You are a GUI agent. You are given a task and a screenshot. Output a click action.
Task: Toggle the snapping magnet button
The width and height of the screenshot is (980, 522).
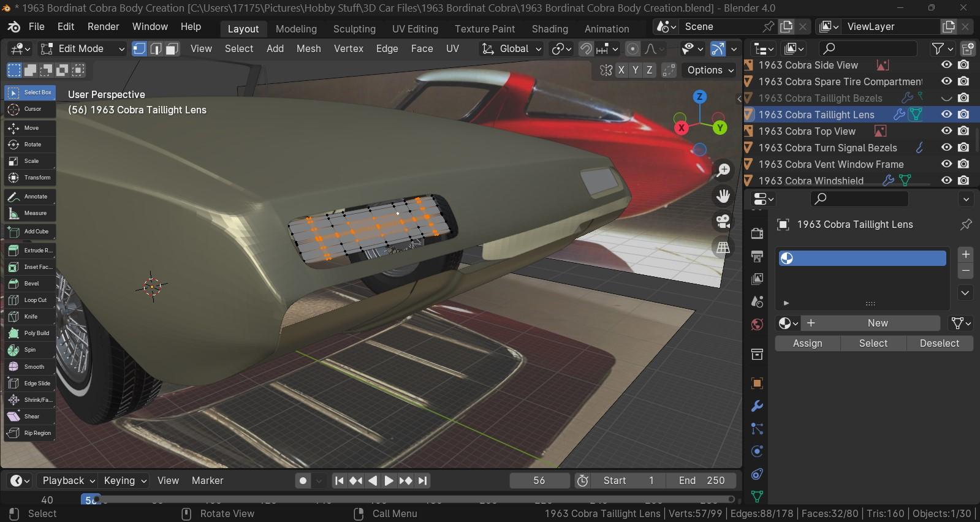click(x=587, y=48)
